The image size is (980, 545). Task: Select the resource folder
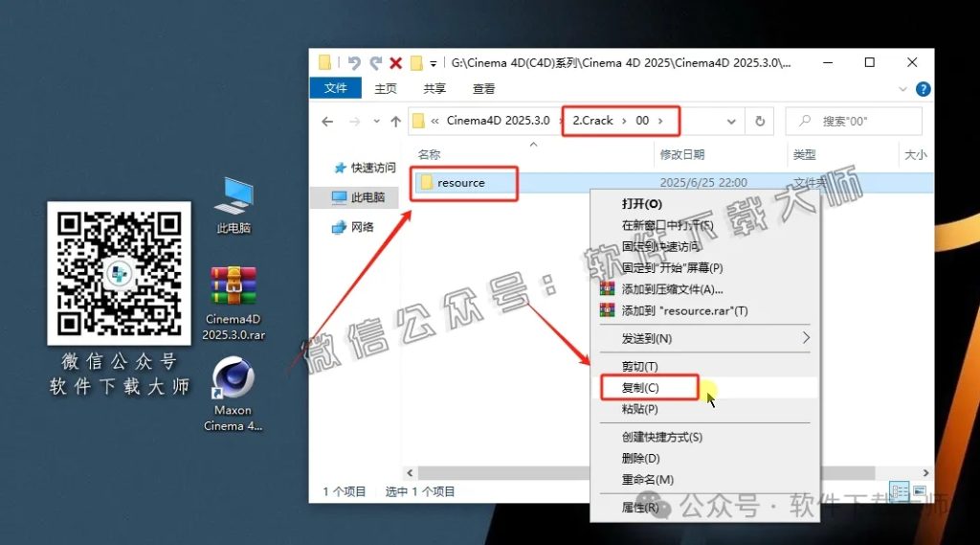[461, 183]
